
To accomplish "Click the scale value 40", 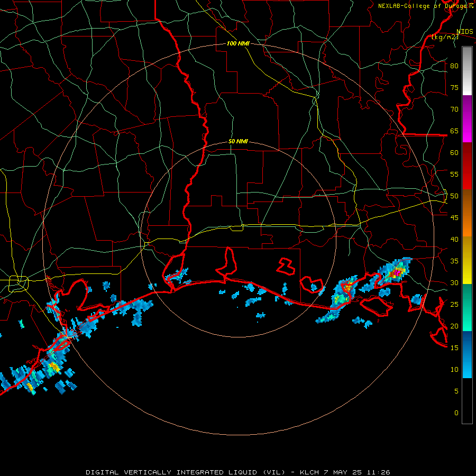I will click(x=454, y=240).
